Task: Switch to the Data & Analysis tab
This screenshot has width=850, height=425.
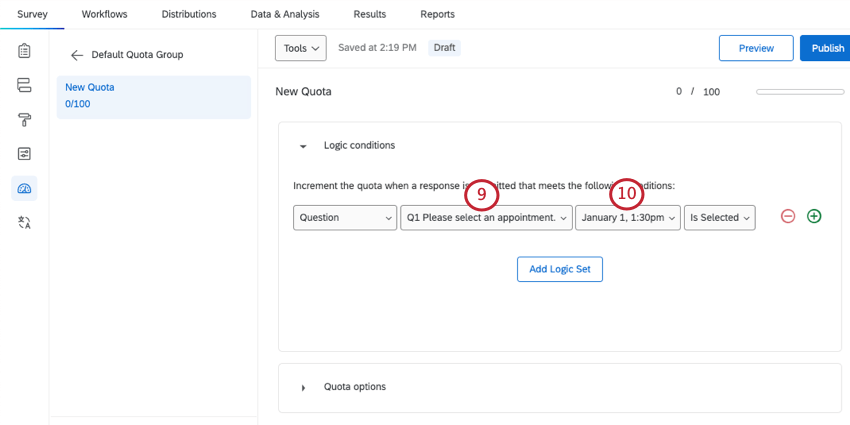Action: pos(285,14)
